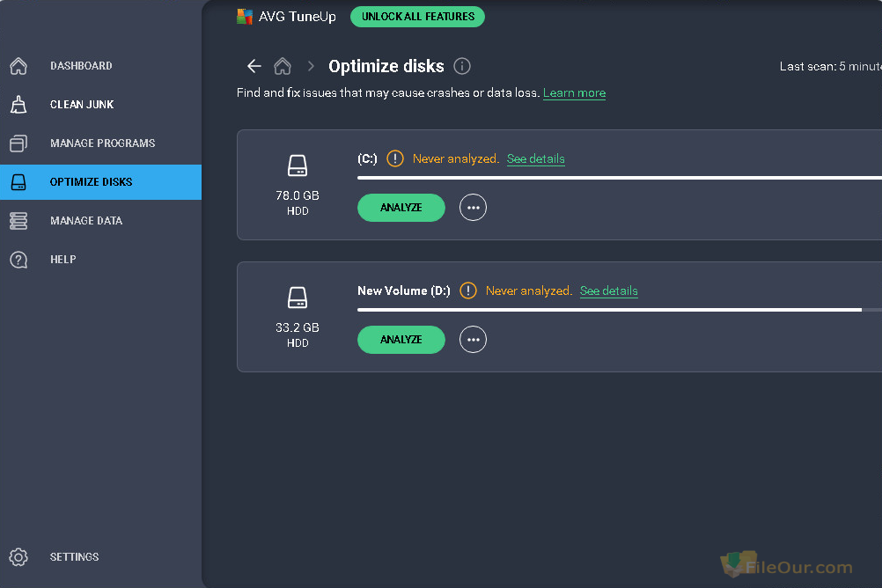Go to Manage Programs section
Image resolution: width=882 pixels, height=588 pixels.
pos(102,143)
